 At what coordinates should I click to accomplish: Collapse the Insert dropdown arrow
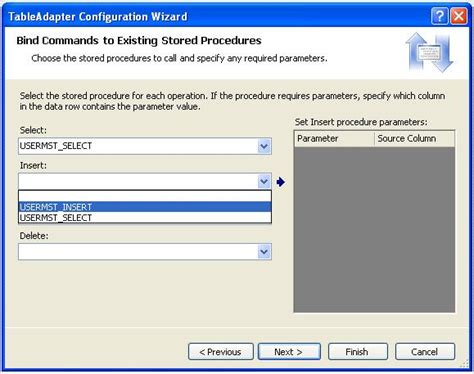pyautogui.click(x=264, y=182)
